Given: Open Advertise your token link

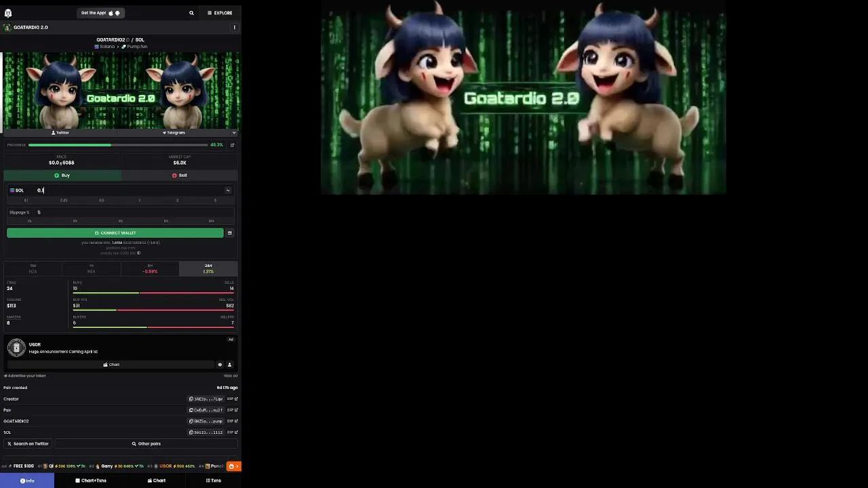Looking at the screenshot, I should coord(25,375).
